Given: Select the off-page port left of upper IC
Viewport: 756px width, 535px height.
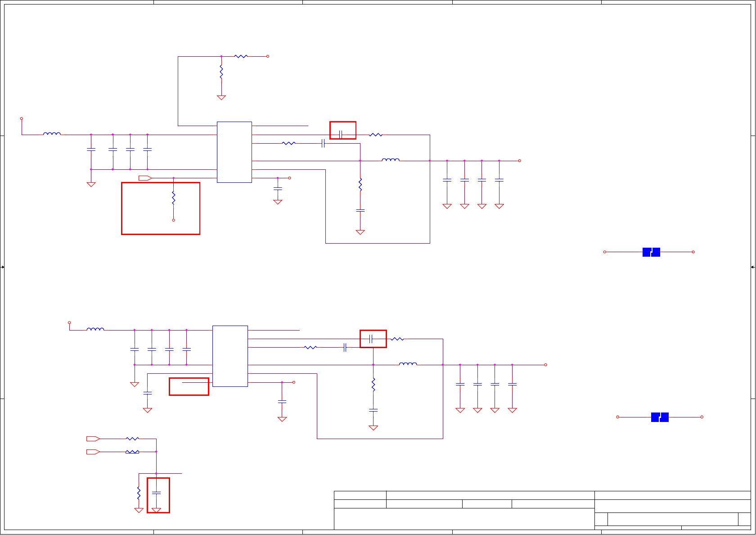Looking at the screenshot, I should click(145, 178).
